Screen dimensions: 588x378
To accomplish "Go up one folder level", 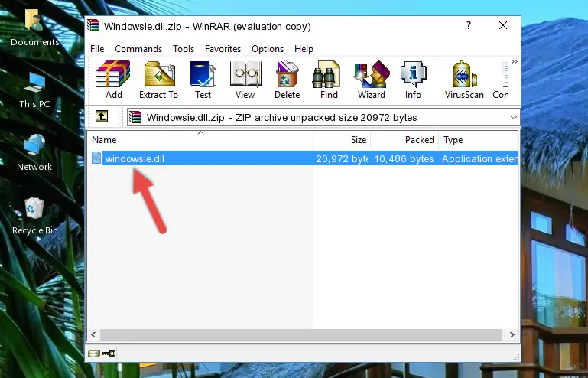I will pos(102,117).
